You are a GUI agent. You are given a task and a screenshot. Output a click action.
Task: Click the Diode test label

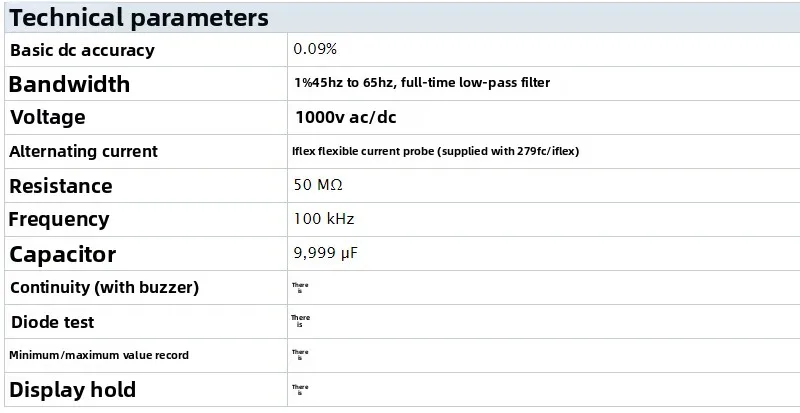point(53,322)
